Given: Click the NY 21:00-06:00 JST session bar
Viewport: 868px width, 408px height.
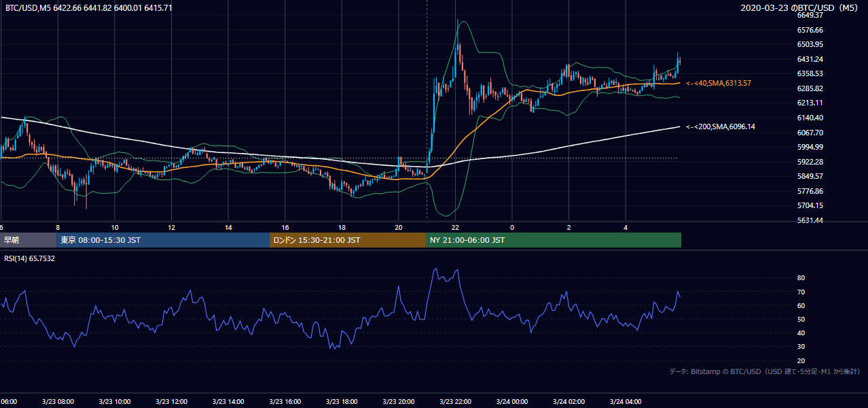Looking at the screenshot, I should 554,240.
